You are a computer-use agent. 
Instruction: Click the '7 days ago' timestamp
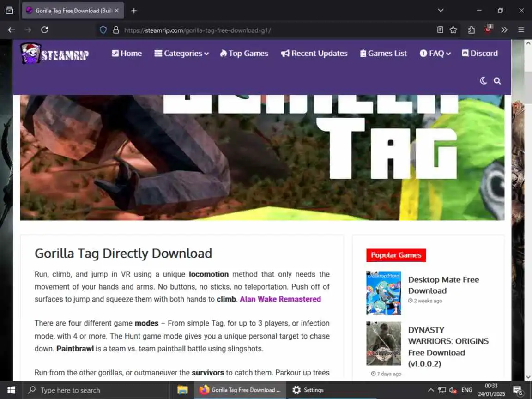pyautogui.click(x=386, y=374)
